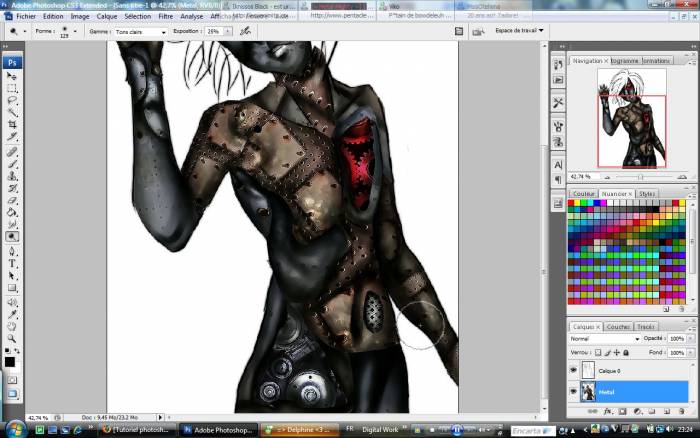Switch to the Styles tab
The image size is (700, 438).
click(647, 194)
